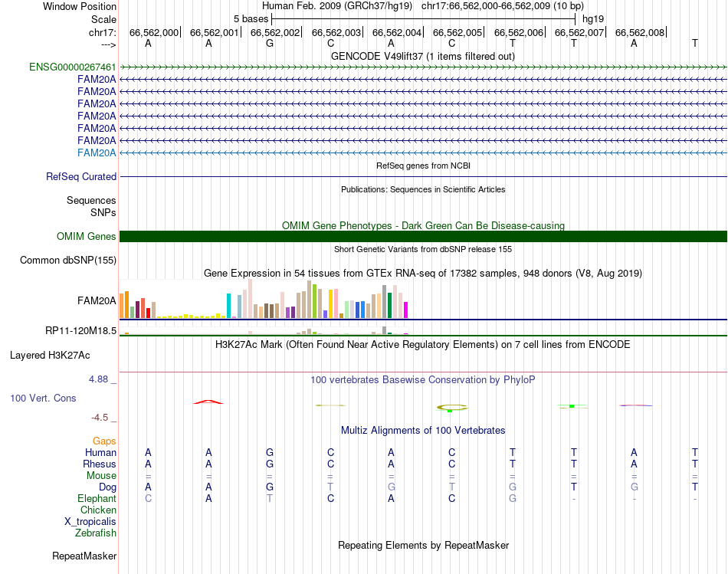Click 'Short Genetic Variants from dbSNP release 155'
Screen dimensions: 728x574
point(423,249)
